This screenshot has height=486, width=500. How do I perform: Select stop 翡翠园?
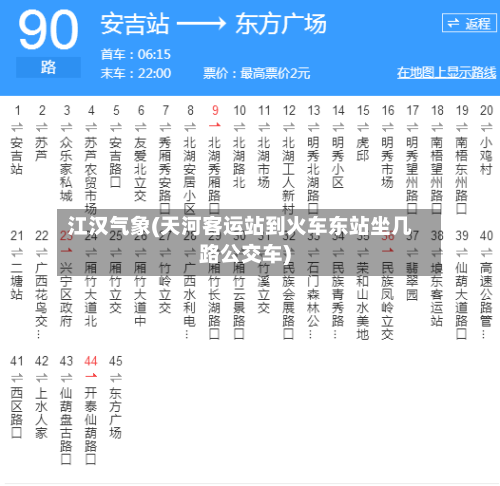pyautogui.click(x=412, y=281)
